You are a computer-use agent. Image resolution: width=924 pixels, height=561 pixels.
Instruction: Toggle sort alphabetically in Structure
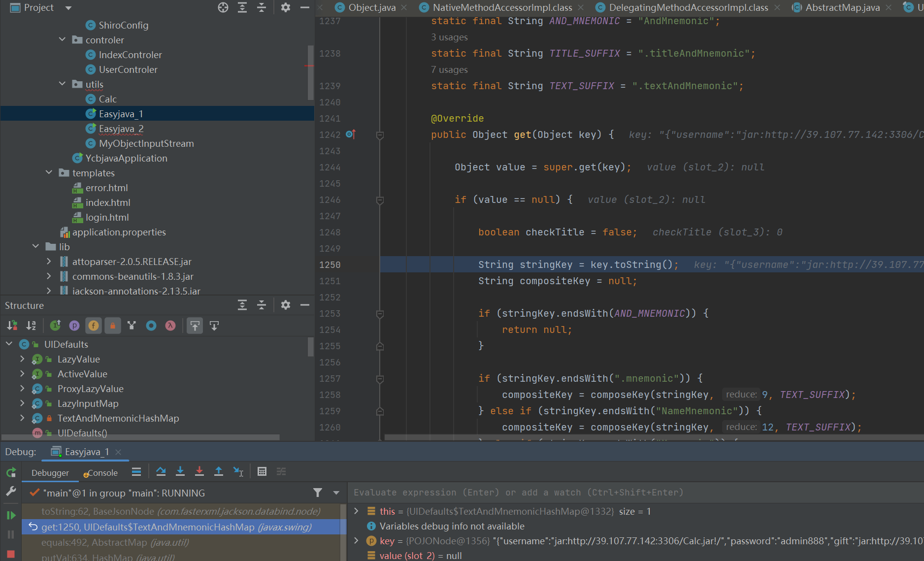coord(31,326)
